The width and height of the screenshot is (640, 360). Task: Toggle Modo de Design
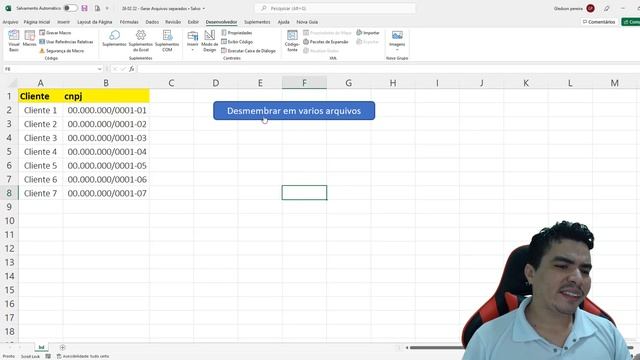click(209, 41)
